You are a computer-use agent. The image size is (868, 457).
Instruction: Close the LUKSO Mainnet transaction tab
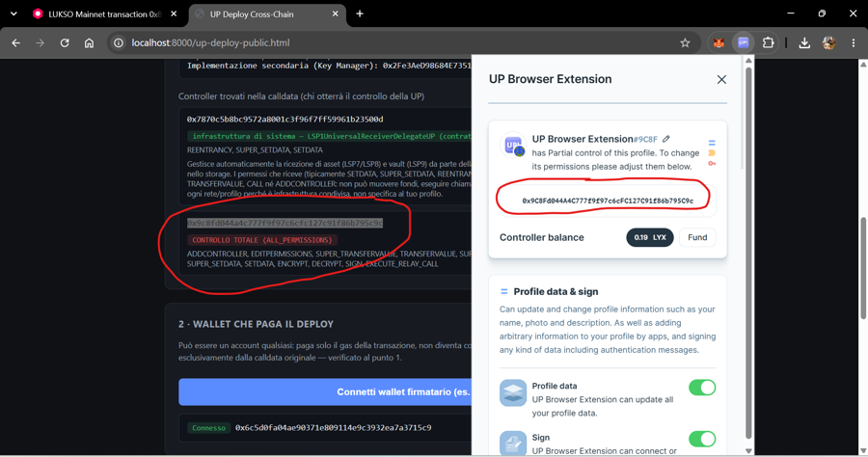pyautogui.click(x=174, y=13)
